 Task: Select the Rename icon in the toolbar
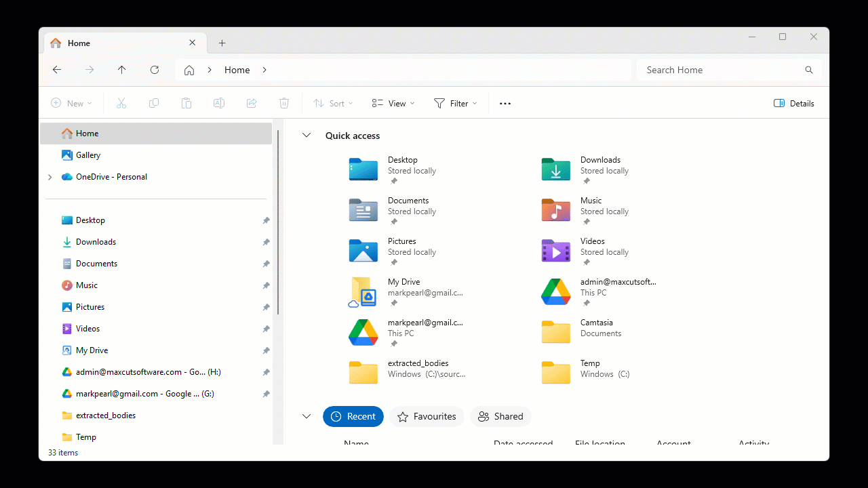[219, 103]
